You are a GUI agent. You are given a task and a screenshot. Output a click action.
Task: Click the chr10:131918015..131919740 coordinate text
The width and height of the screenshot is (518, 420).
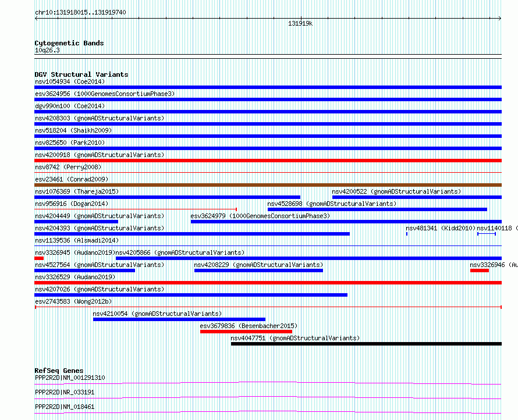[x=80, y=13]
